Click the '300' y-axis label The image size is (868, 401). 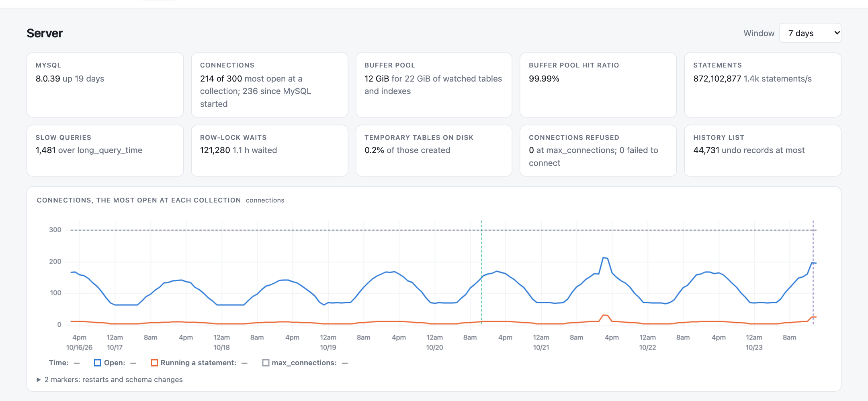[x=55, y=230]
